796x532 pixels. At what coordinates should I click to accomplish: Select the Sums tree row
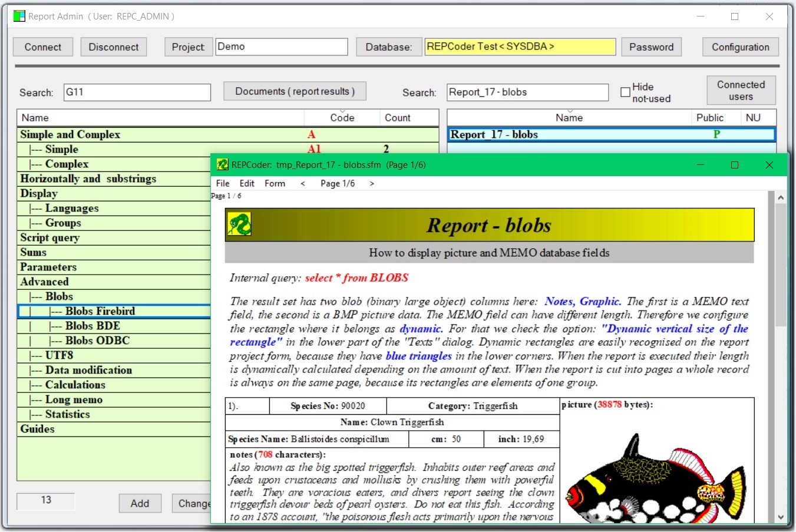point(114,252)
